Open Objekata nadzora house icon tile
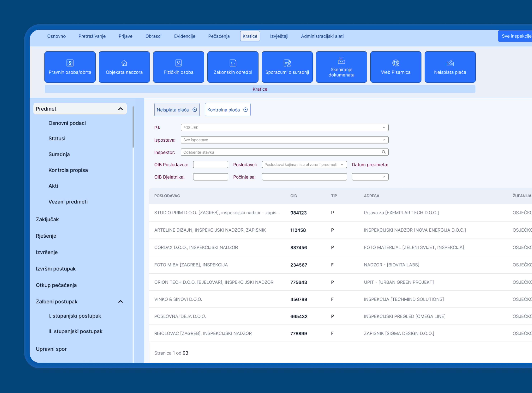Viewport: 532px width, 393px height. click(x=124, y=67)
